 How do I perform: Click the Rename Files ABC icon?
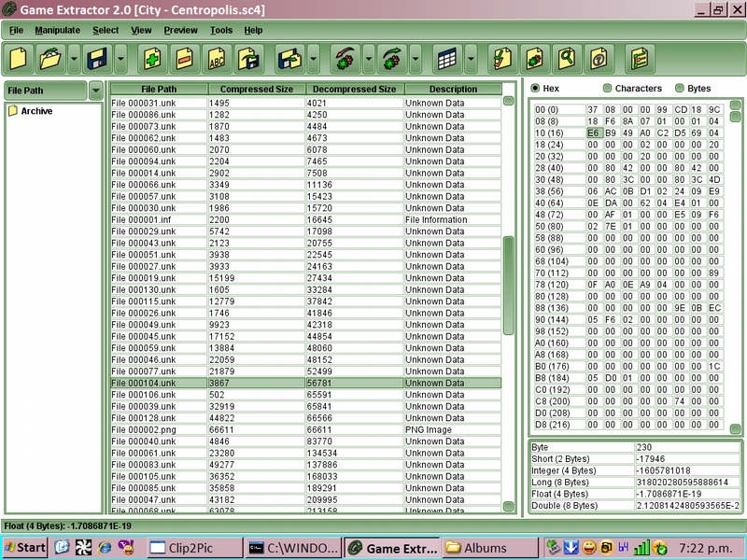(217, 59)
